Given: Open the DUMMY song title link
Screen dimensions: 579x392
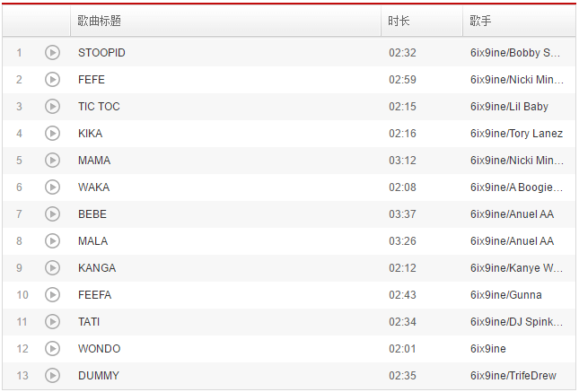Looking at the screenshot, I should 99,376.
